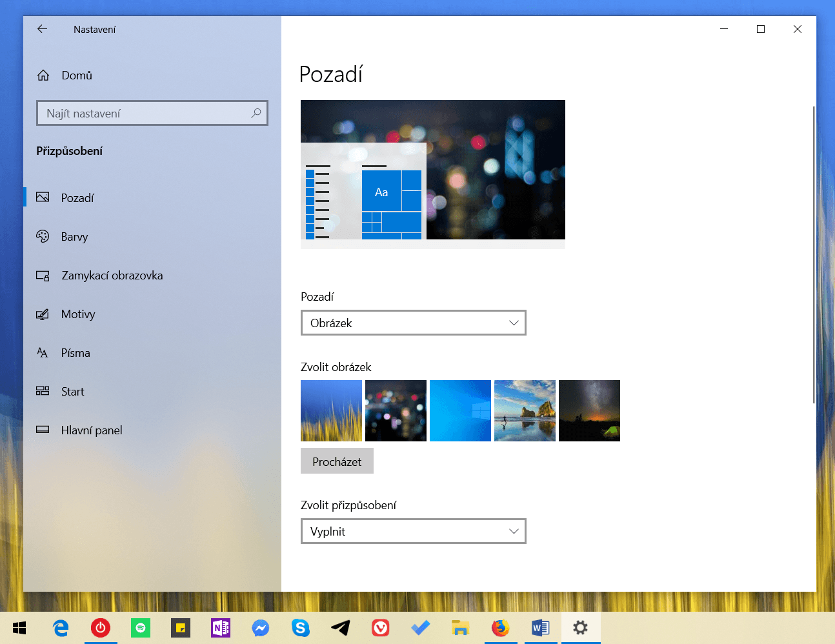Expand the Pozadí dropdown showing Obrázek

point(414,323)
